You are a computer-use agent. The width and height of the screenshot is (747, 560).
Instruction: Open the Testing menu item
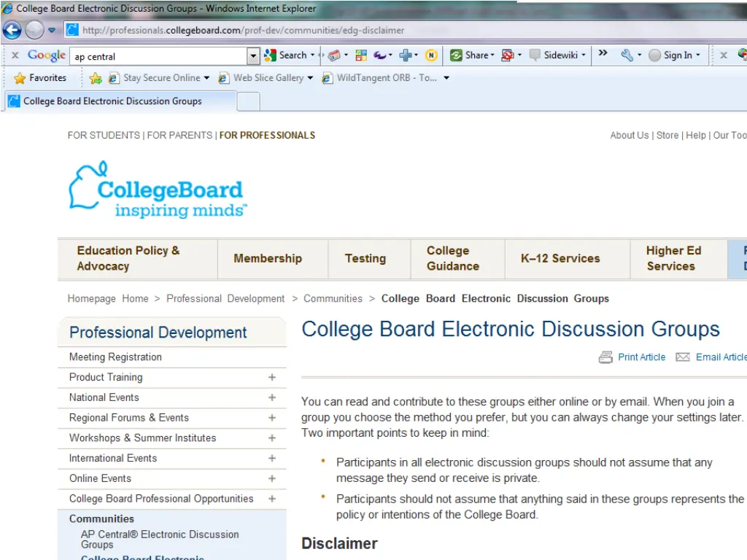pyautogui.click(x=369, y=259)
